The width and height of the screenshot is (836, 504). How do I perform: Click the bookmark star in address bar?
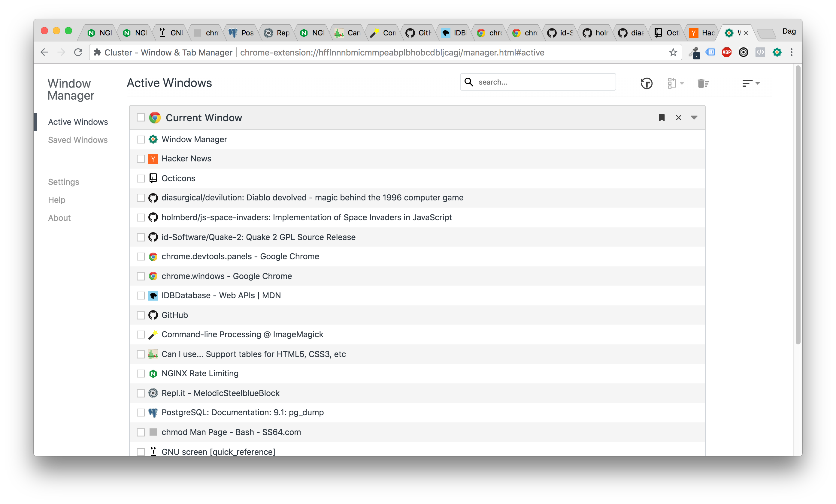point(673,52)
